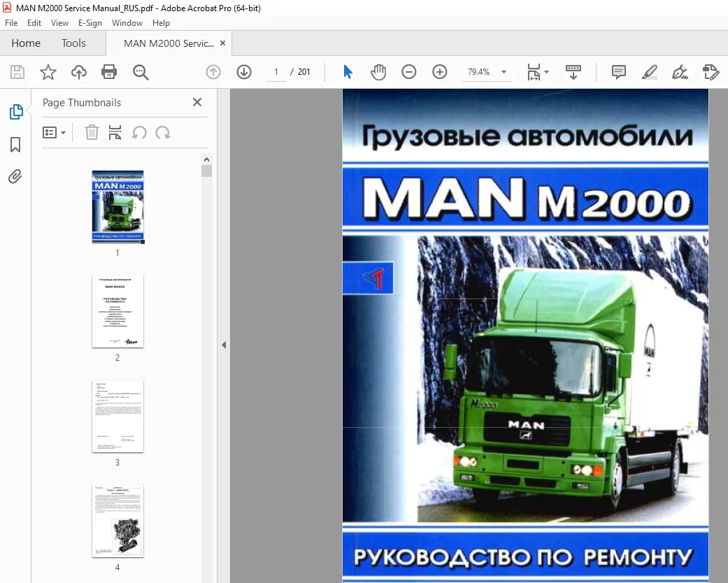Select page 3 thumbnail
Viewport: 728px width, 583px height.
coord(118,417)
